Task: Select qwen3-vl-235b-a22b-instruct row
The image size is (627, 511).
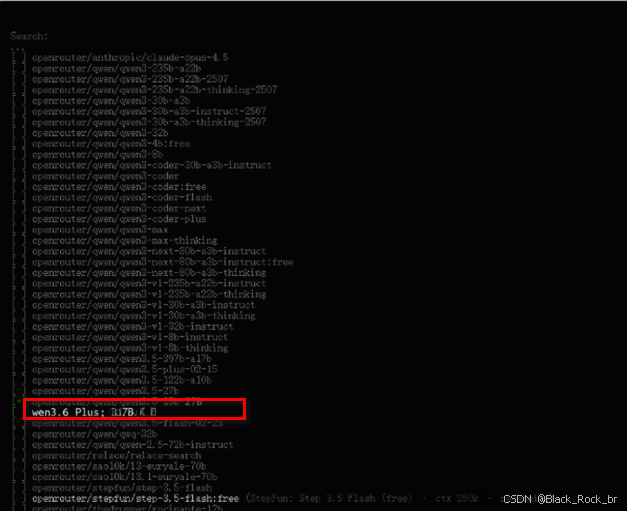Action: (x=149, y=283)
